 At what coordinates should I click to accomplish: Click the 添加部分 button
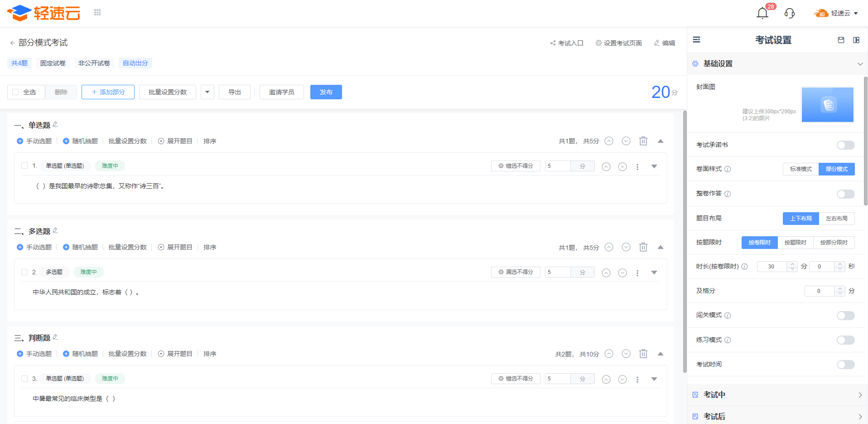108,92
